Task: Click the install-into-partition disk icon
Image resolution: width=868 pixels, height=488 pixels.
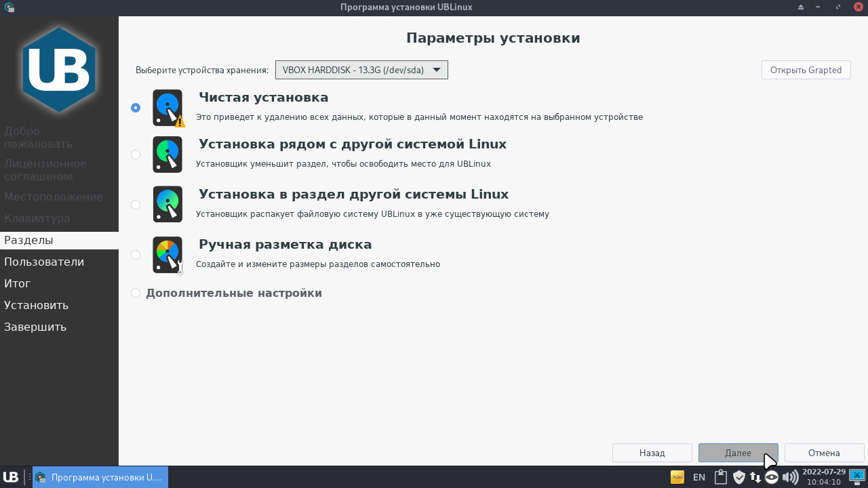Action: pos(167,205)
